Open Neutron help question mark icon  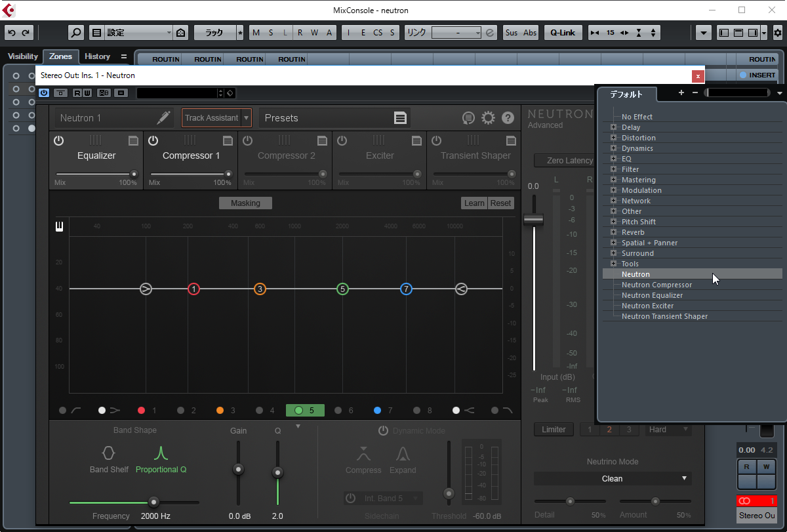coord(508,118)
